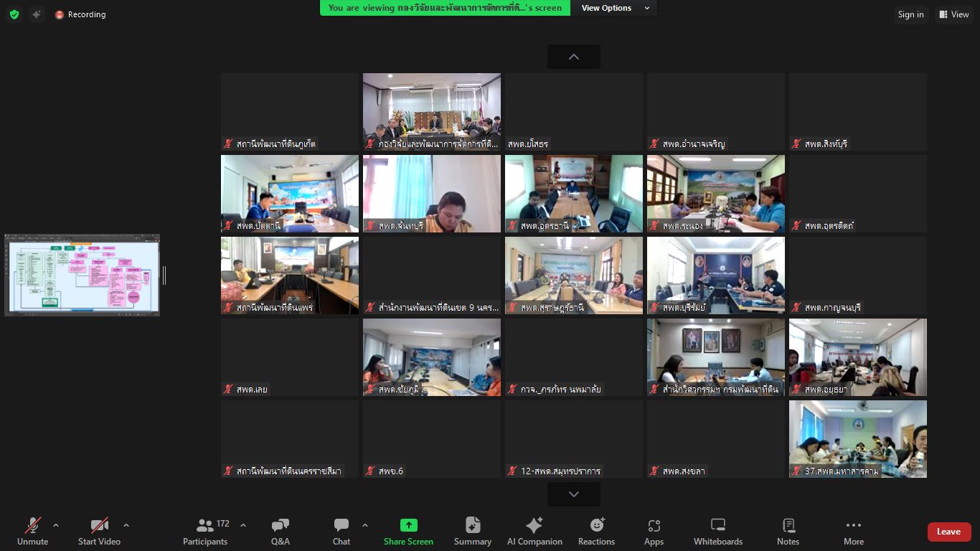This screenshot has width=980, height=551.
Task: Click the shared screen flowchart thumbnail
Action: click(x=82, y=275)
